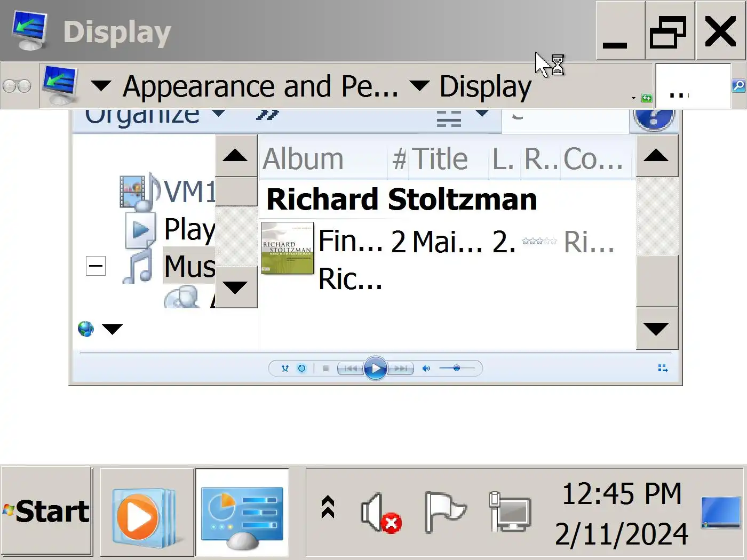This screenshot has width=747, height=560.
Task: Click the Control Panel search field
Action: point(693,86)
